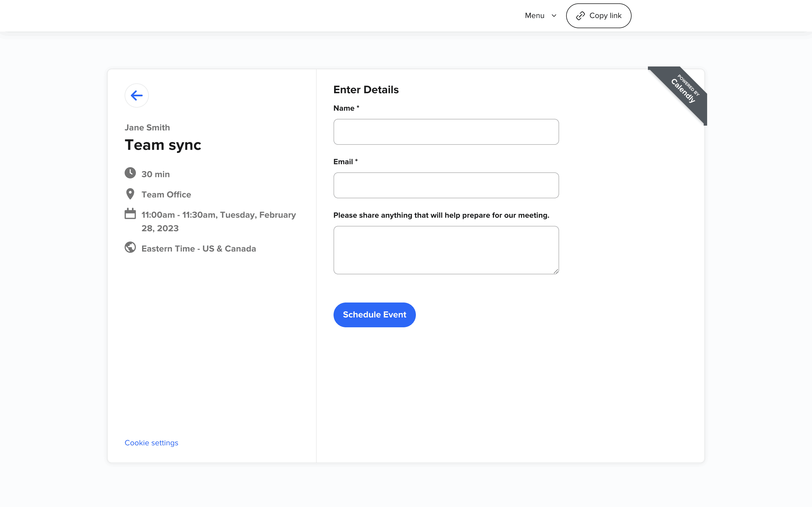Focus the Name input field
Viewport: 812px width, 507px height.
coord(446,132)
